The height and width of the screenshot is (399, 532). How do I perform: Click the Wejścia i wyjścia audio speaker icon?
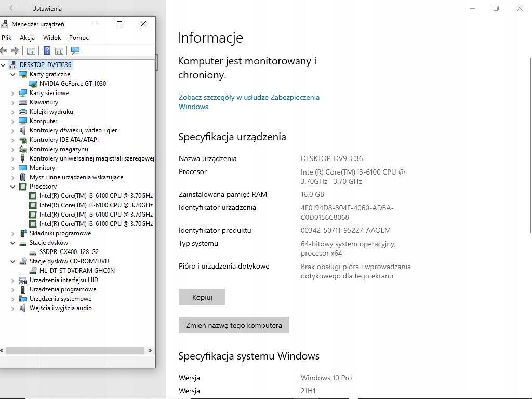pos(23,308)
